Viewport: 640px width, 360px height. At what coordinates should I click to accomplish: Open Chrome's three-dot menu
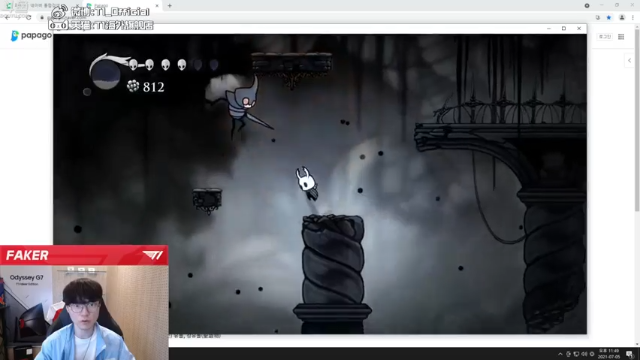click(x=633, y=18)
